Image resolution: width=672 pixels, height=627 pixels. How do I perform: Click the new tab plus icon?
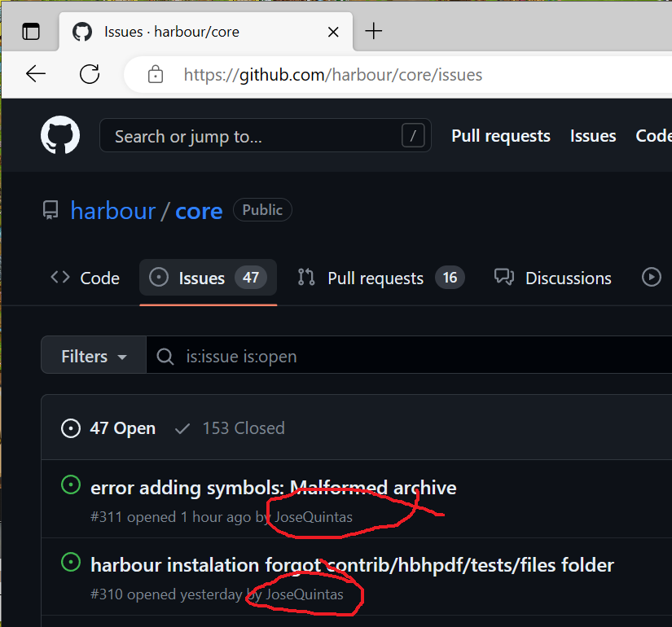pos(373,32)
